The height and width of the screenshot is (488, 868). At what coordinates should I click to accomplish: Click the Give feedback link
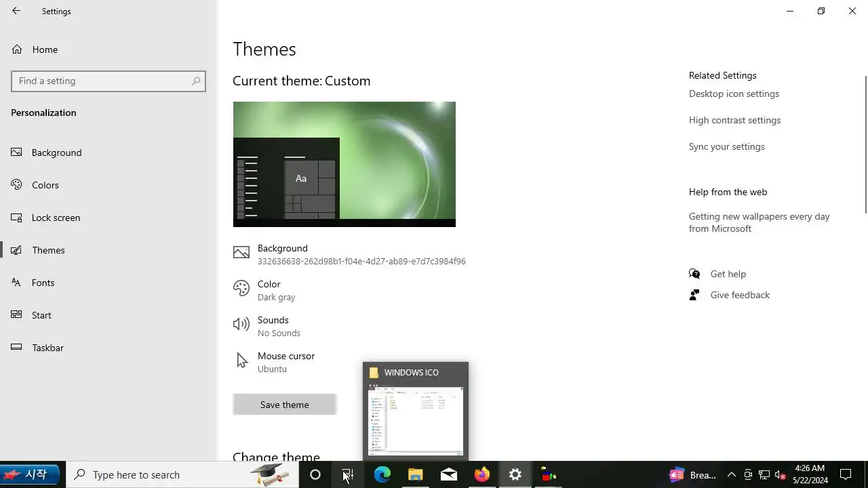pyautogui.click(x=740, y=295)
